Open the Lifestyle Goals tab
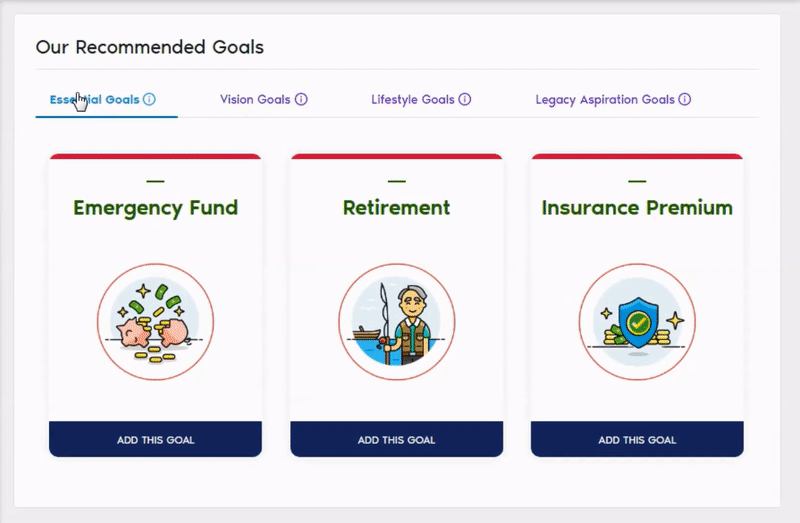Image resolution: width=800 pixels, height=523 pixels. [412, 100]
